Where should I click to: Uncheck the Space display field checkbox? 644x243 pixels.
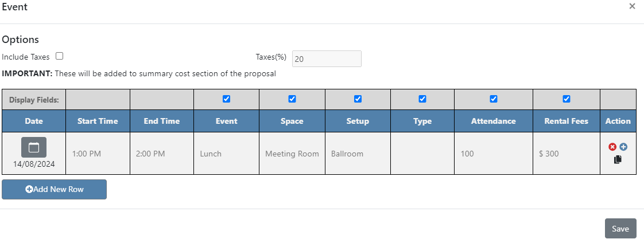tap(292, 99)
